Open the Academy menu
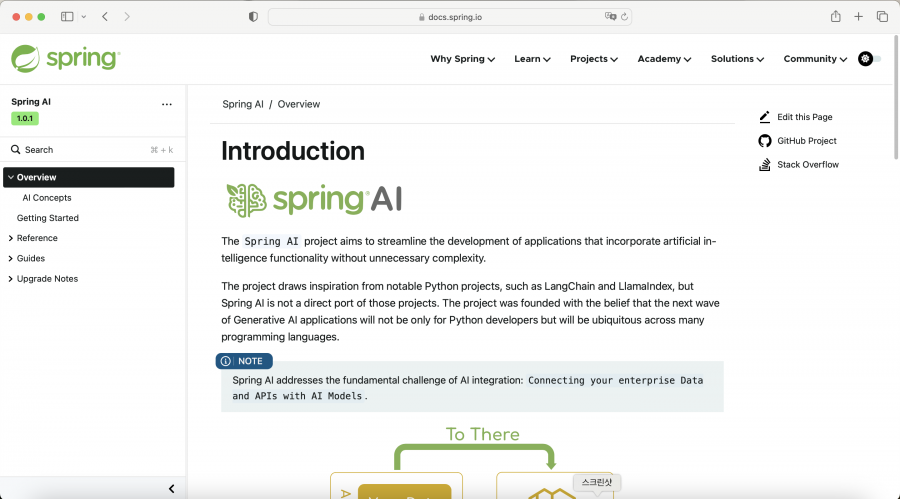Image resolution: width=900 pixels, height=499 pixels. pyautogui.click(x=664, y=59)
